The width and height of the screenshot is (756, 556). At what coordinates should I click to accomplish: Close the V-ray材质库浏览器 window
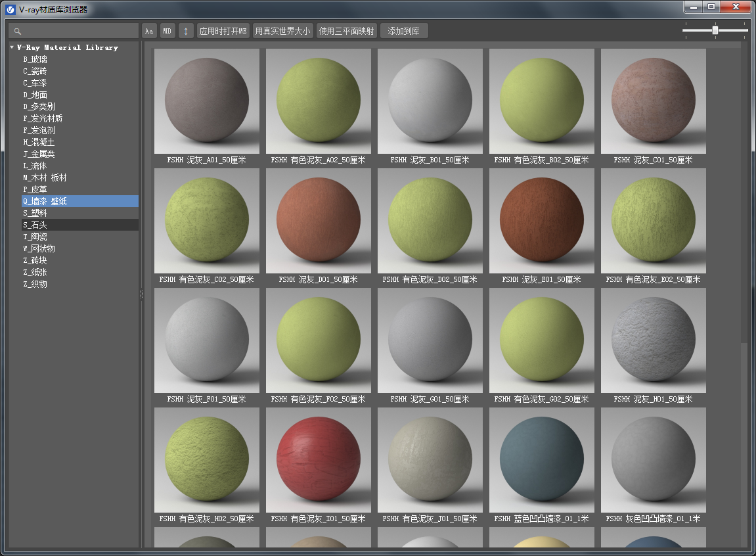click(x=736, y=7)
